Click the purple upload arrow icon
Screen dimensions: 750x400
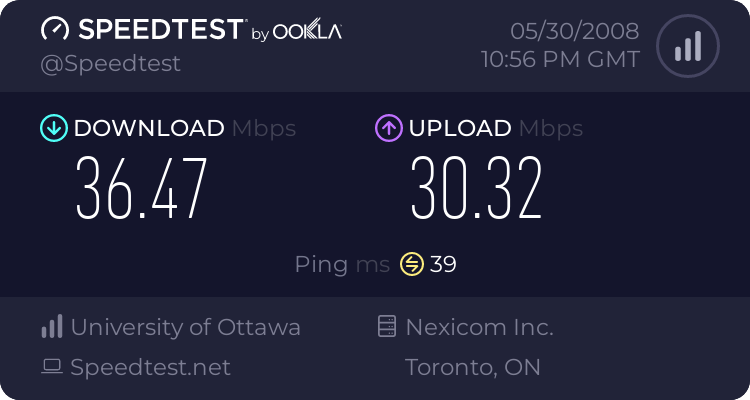[388, 128]
